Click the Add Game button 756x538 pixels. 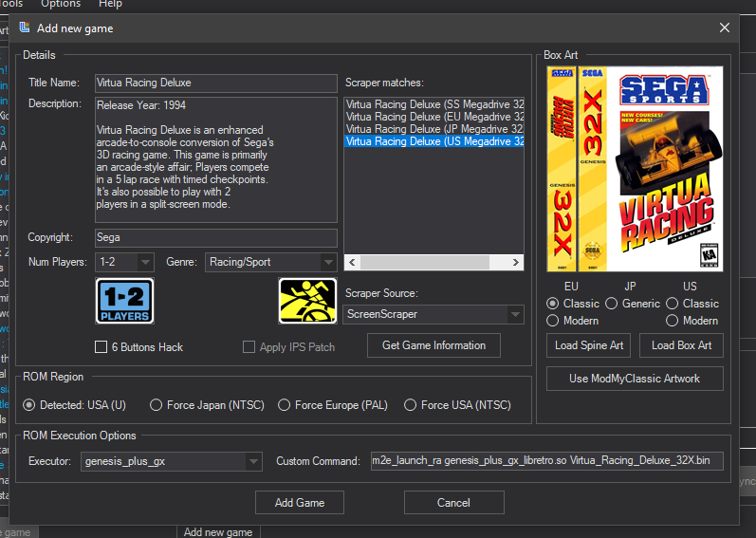tap(300, 503)
